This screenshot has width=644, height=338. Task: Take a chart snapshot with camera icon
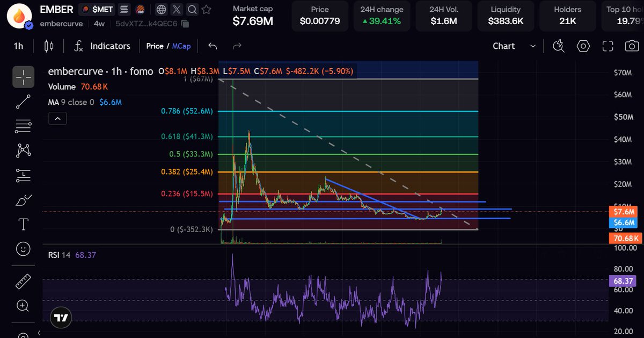(x=632, y=46)
